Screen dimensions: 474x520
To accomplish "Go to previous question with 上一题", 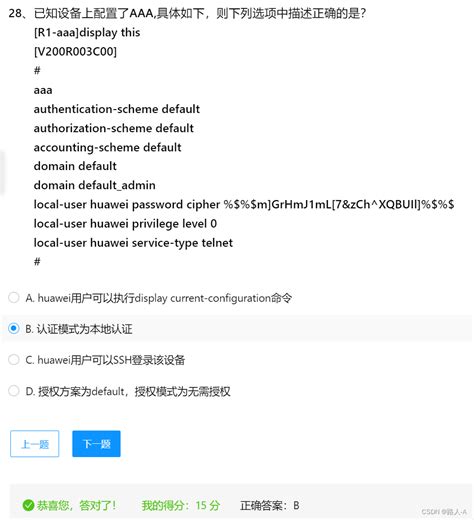I will pyautogui.click(x=35, y=444).
